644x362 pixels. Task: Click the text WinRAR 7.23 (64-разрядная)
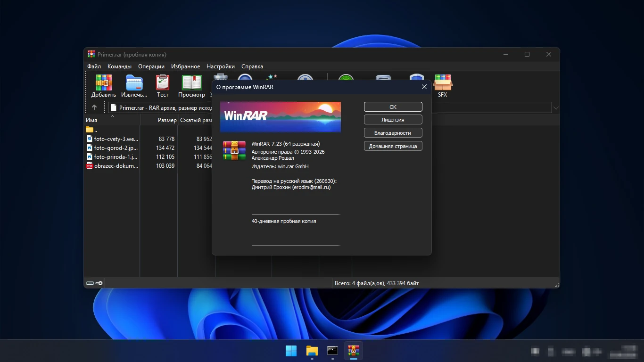click(286, 144)
